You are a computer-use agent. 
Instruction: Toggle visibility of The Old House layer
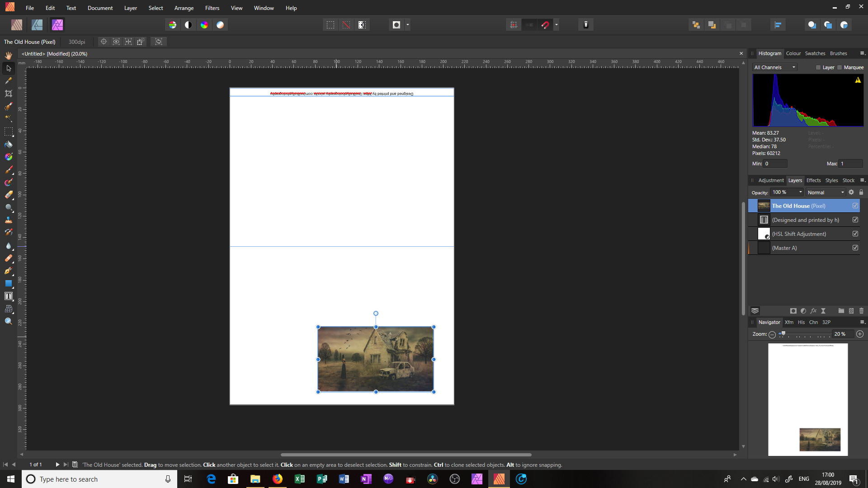(x=855, y=206)
